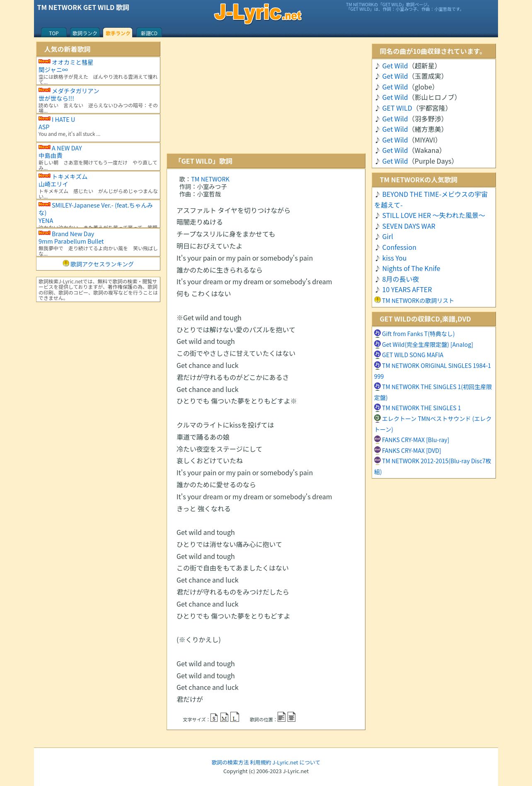Select centered lyrics position icon
This screenshot has height=786, width=532.
[x=291, y=717]
